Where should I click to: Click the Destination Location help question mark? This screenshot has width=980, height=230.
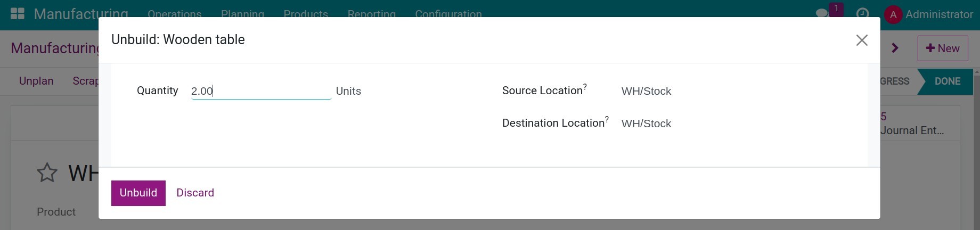pos(607,119)
